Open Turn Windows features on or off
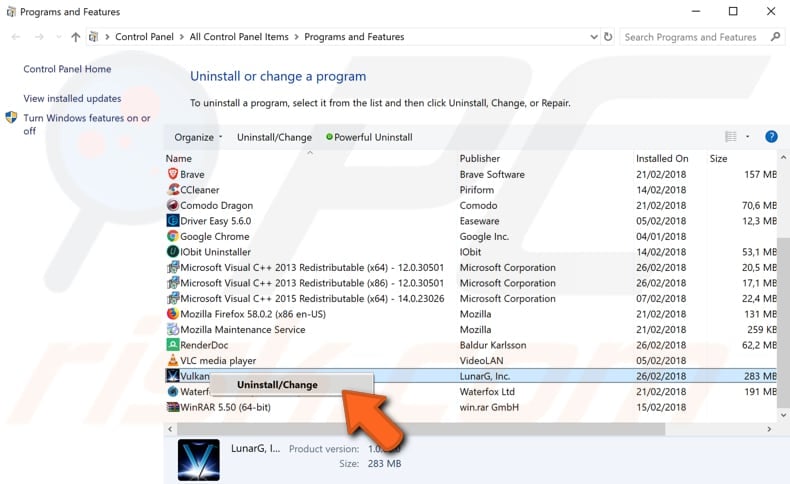The height and width of the screenshot is (484, 790). tap(87, 124)
